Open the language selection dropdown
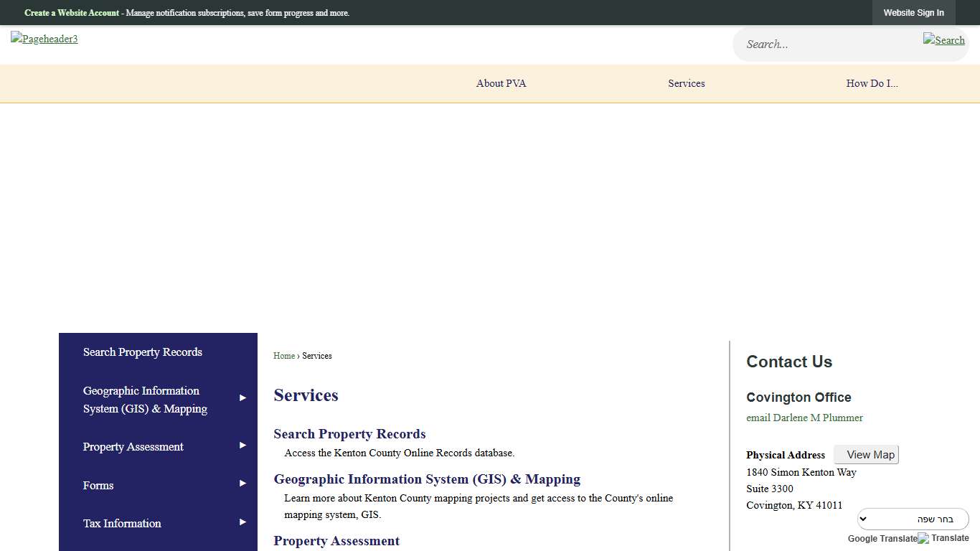This screenshot has height=551, width=980. coord(913,519)
